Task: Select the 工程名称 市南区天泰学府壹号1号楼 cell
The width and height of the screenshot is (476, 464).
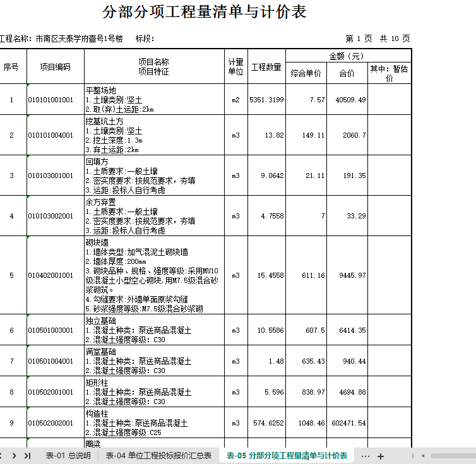Action: (x=61, y=39)
